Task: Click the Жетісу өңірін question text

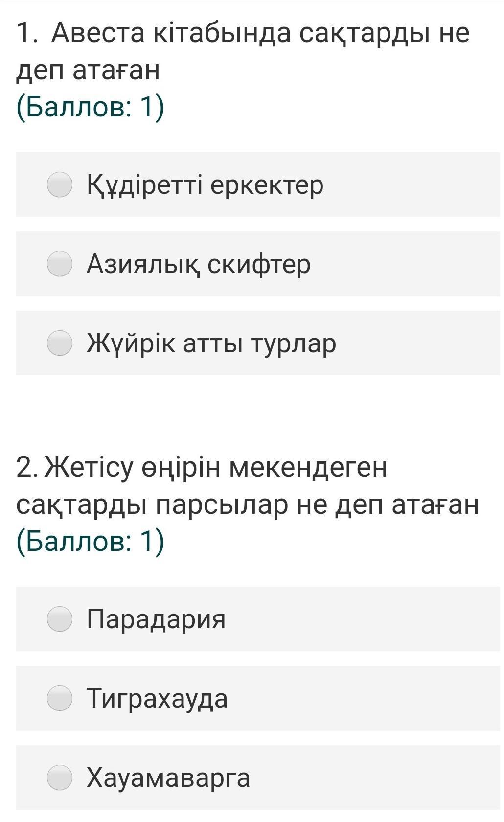Action: point(215,467)
